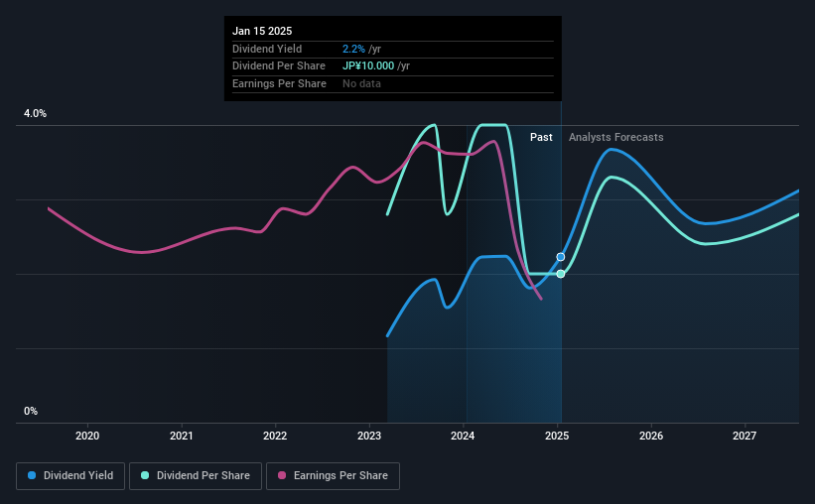This screenshot has width=815, height=504.
Task: Click the Dividend Per Share row label in tooltip
Action: (x=279, y=66)
